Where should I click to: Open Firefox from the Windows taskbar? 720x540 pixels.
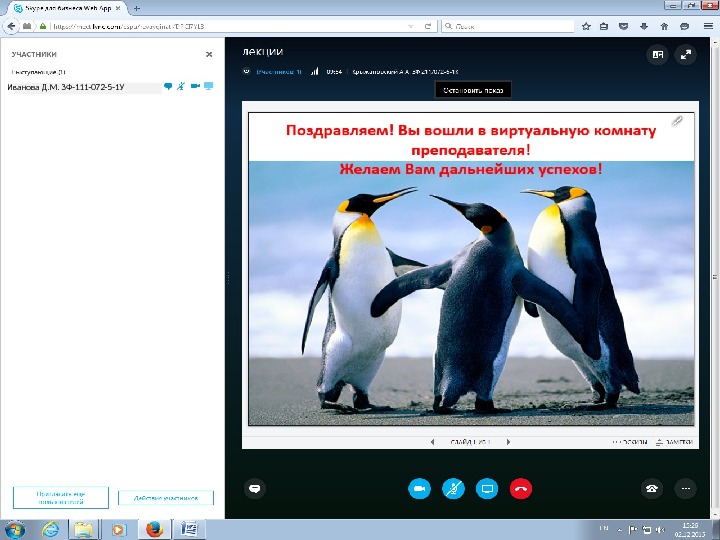click(x=154, y=529)
